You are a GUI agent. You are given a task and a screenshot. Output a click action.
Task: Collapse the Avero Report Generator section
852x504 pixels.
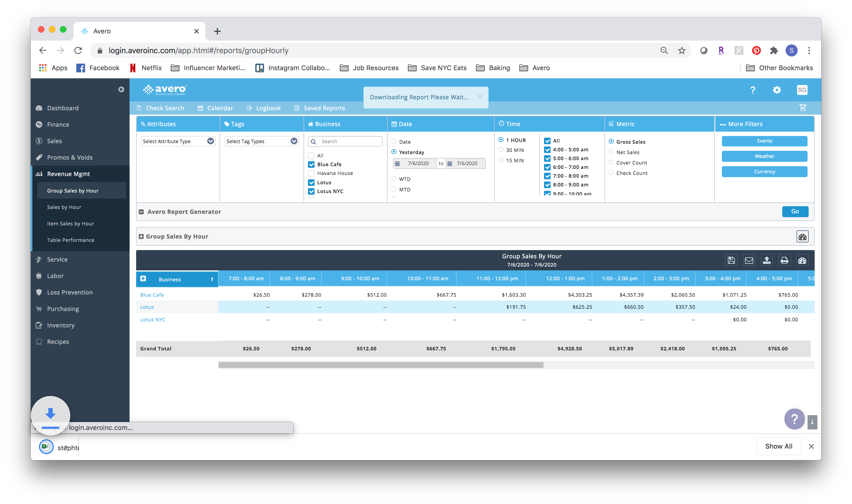pyautogui.click(x=141, y=212)
